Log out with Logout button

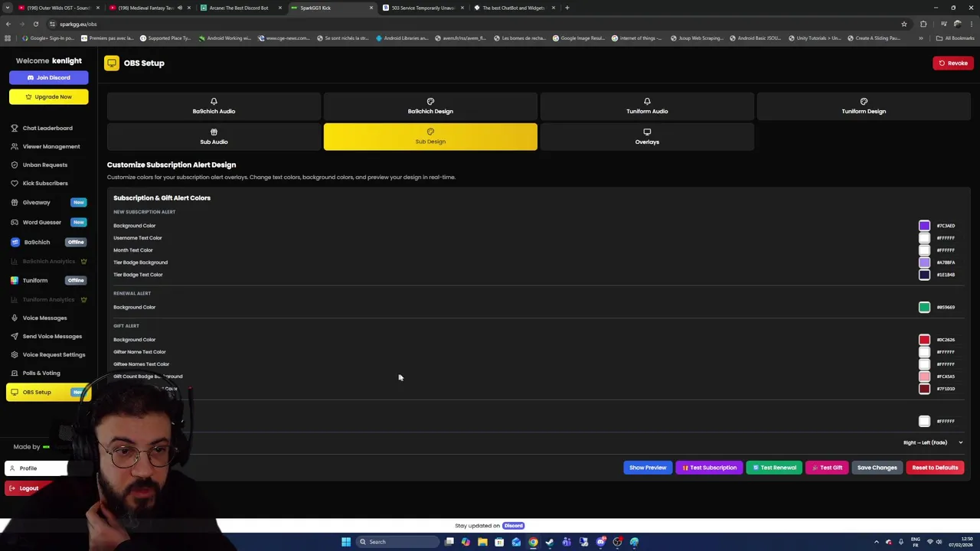pyautogui.click(x=28, y=488)
